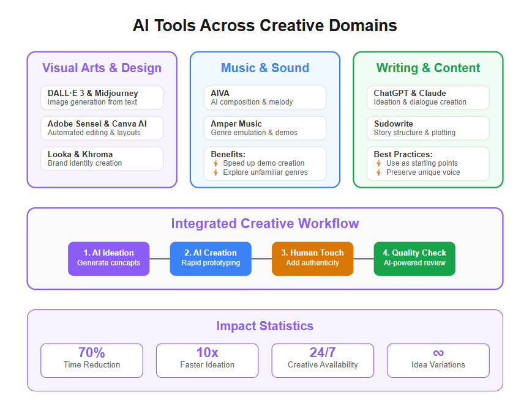
Task: Click the text Explore unfamiliar genres
Action: 265,172
